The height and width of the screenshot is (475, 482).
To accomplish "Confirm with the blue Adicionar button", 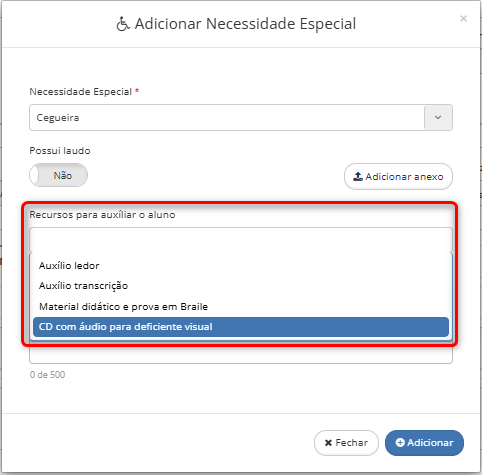I will (x=424, y=443).
